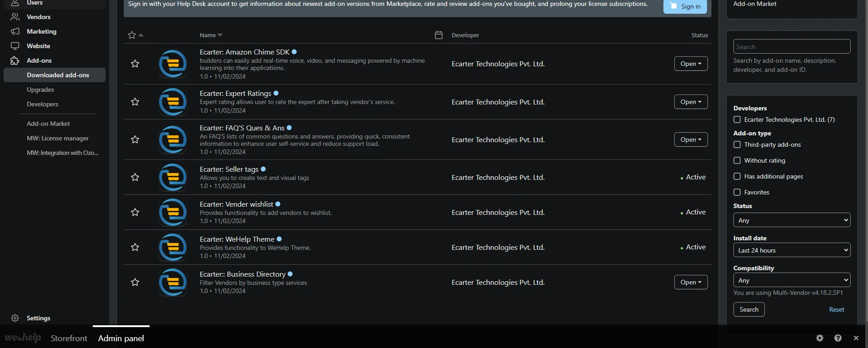This screenshot has height=348, width=868.
Task: Sort by install date calendar icon
Action: [439, 35]
